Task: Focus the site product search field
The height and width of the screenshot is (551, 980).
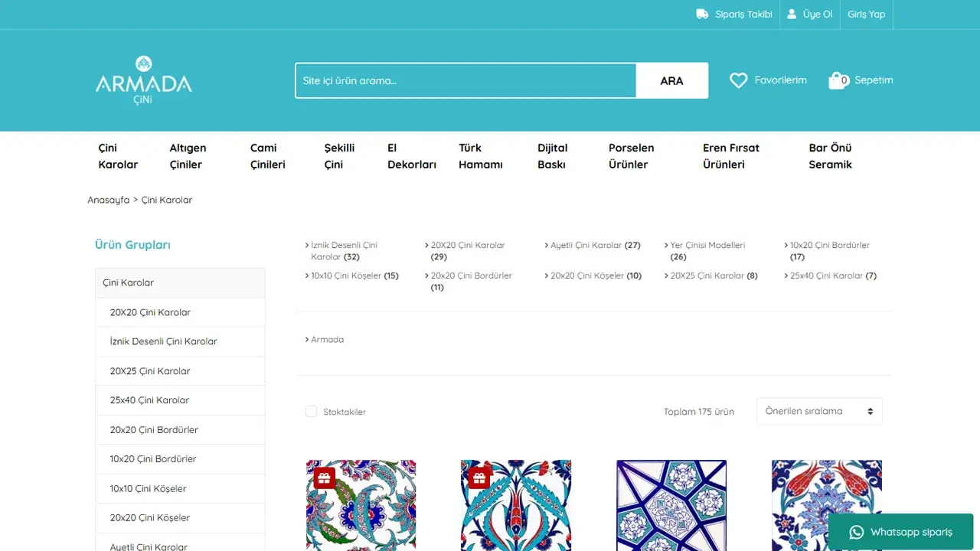Action: coord(465,80)
